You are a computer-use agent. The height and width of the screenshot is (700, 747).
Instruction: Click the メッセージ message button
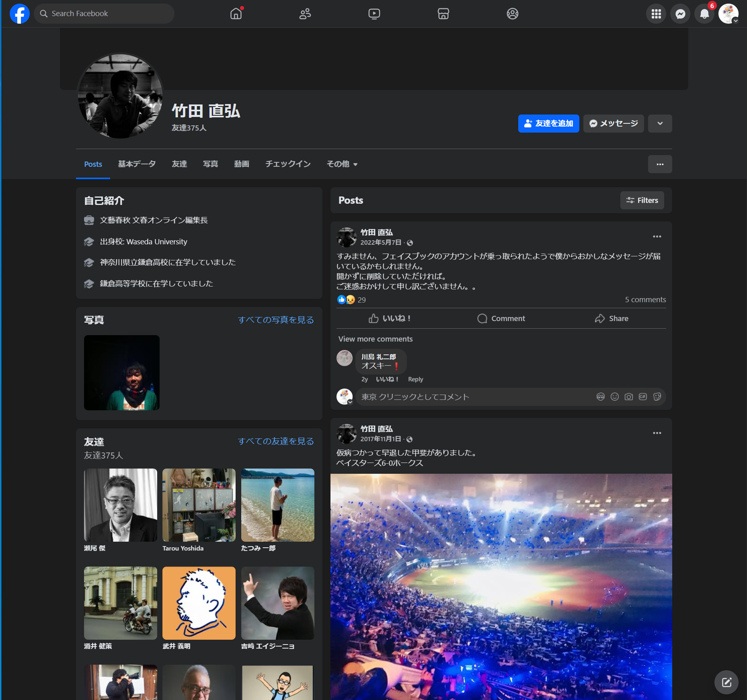(614, 123)
